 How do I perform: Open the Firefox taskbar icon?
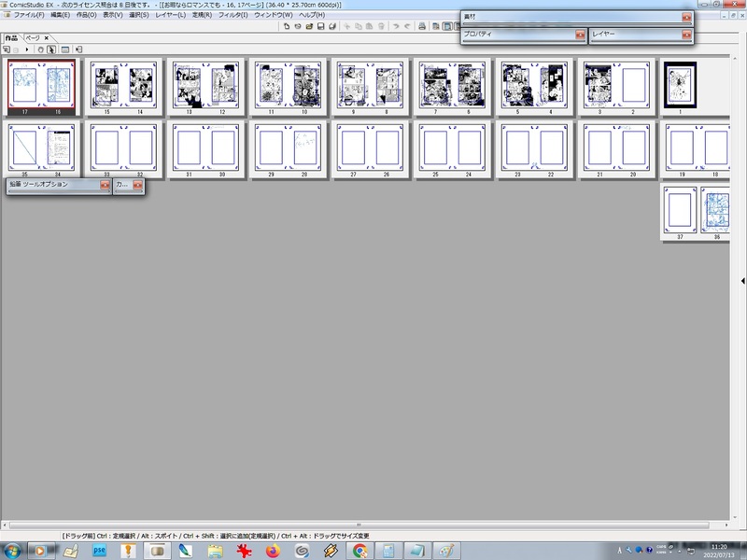[x=273, y=552]
